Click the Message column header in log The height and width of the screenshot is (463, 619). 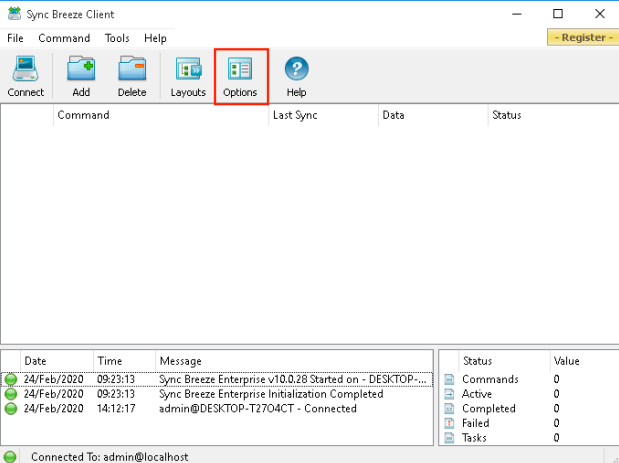click(294, 361)
